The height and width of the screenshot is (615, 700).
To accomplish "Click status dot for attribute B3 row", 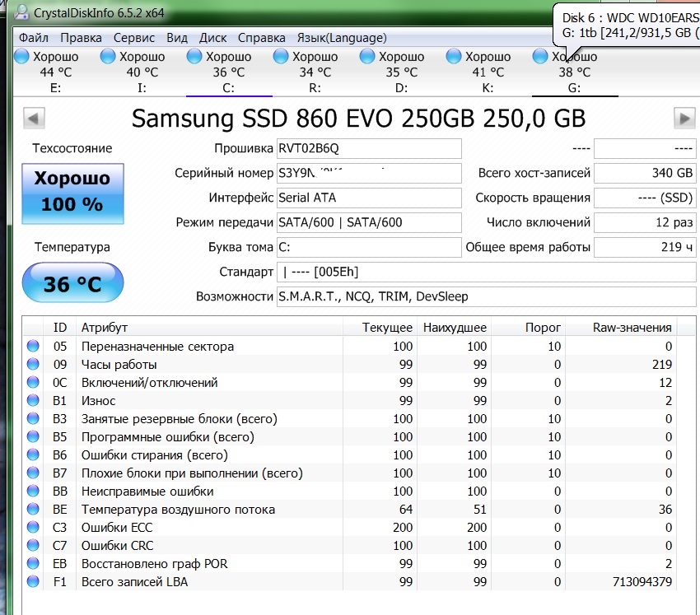I will pyautogui.click(x=33, y=418).
